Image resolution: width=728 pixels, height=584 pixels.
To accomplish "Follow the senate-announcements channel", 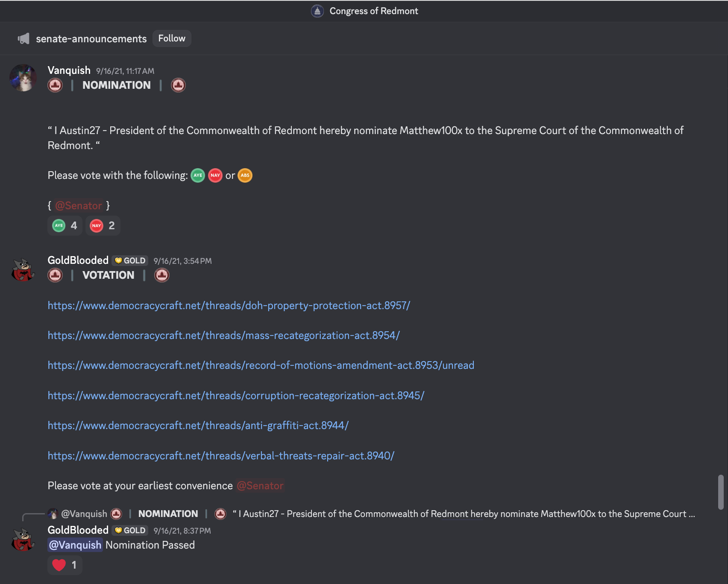I will pos(172,38).
